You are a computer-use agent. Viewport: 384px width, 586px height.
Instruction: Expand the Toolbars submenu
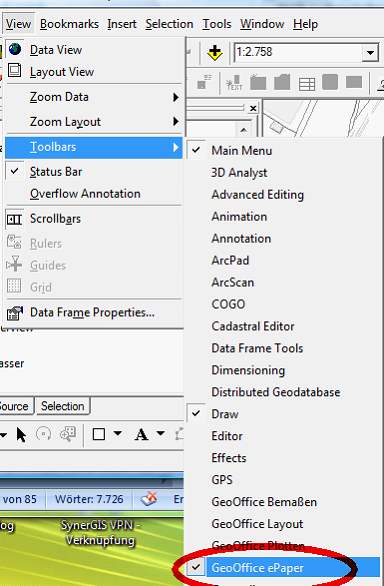(x=93, y=147)
